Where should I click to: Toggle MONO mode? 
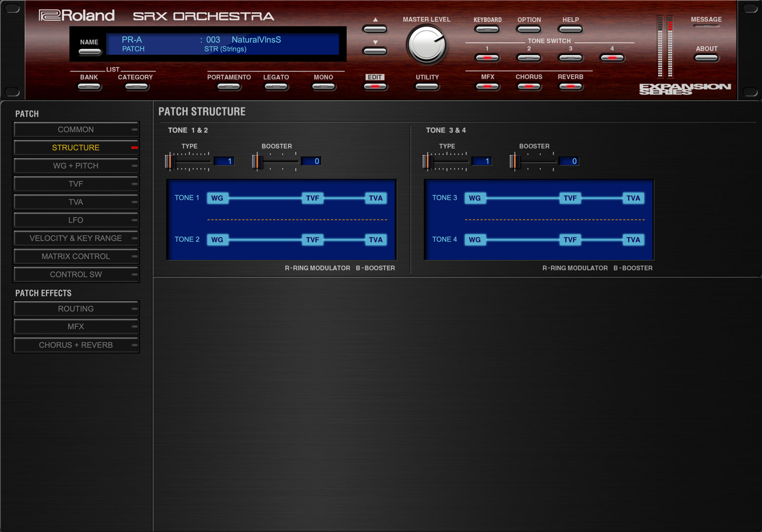[x=323, y=87]
